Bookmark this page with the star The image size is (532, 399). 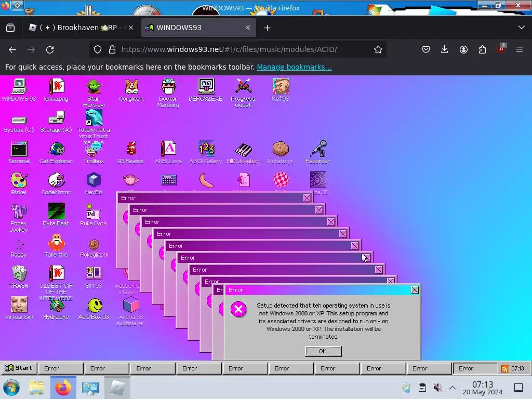point(378,49)
